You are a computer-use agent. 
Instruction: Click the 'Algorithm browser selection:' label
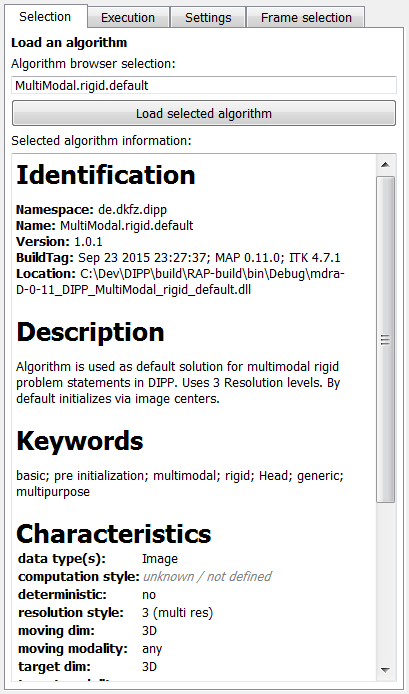tap(93, 64)
